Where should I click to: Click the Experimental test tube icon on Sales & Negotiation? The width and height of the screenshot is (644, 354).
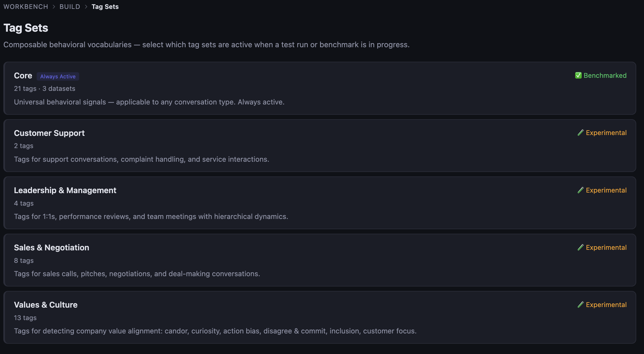(581, 247)
